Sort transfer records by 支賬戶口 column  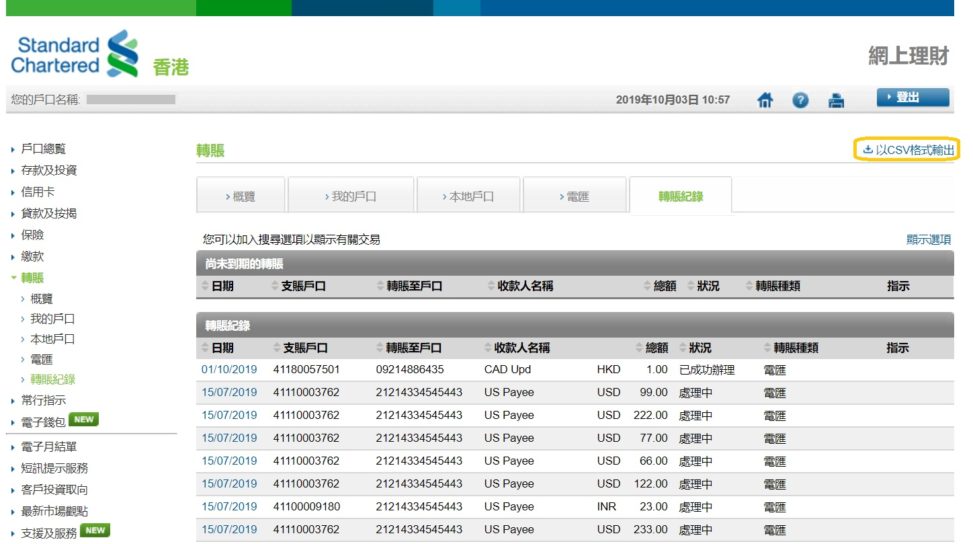point(304,348)
